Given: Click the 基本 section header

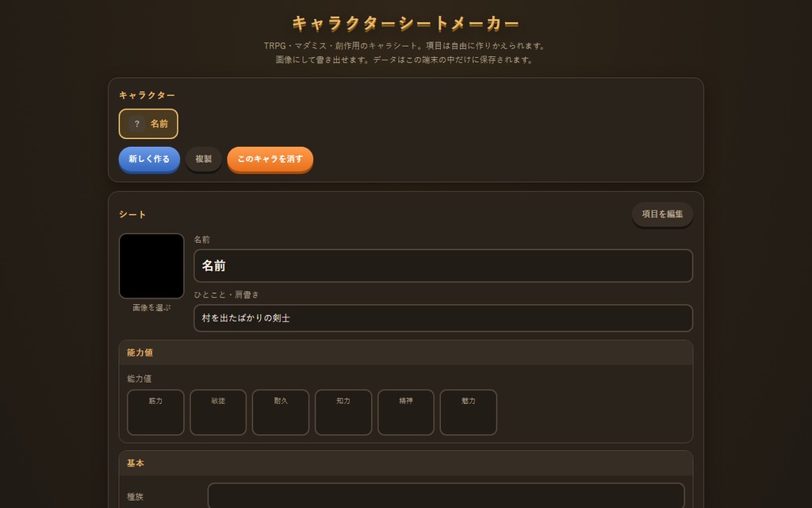Looking at the screenshot, I should (406, 464).
